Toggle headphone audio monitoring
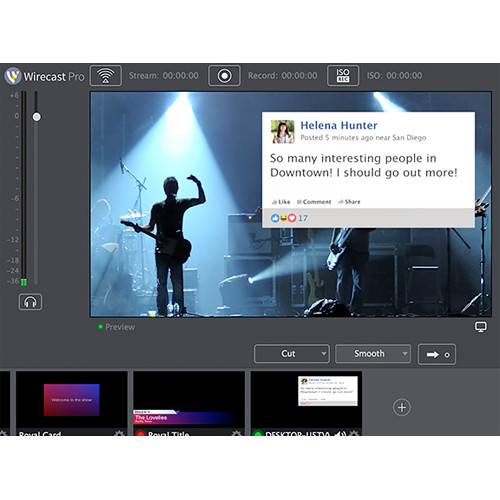This screenshot has width=500, height=500. point(30,302)
